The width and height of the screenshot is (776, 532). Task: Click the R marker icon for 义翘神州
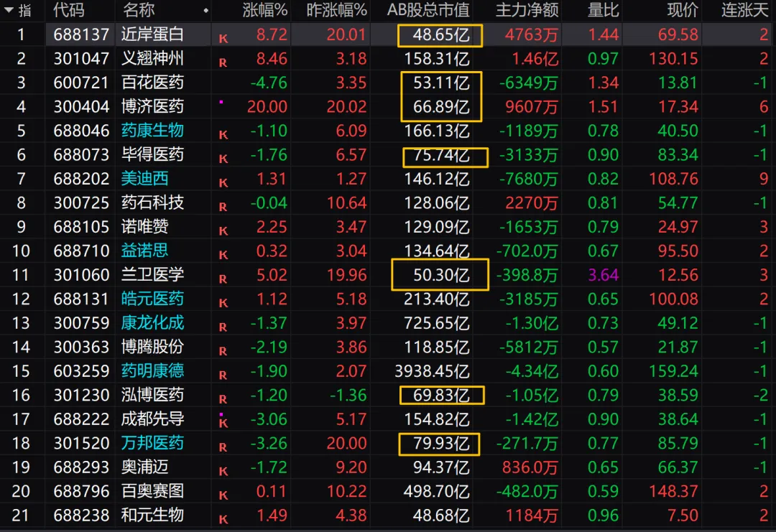223,62
